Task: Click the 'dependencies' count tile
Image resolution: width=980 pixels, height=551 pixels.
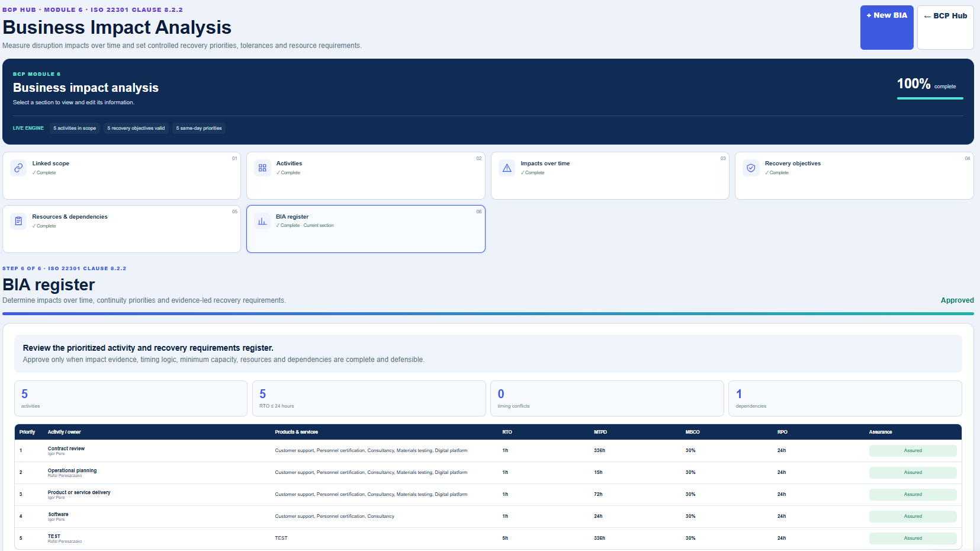Action: (845, 398)
